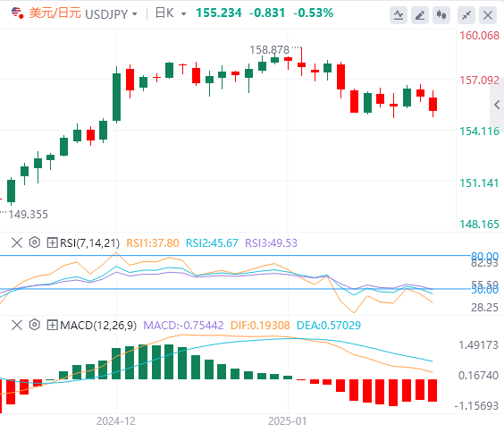The height and width of the screenshot is (433, 504).
Task: Click the RSI1:37.80 value
Action: point(152,242)
